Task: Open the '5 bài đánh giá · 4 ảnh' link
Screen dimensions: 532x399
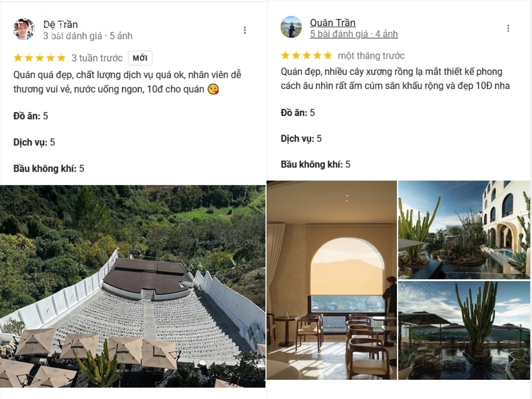Action: coord(354,34)
